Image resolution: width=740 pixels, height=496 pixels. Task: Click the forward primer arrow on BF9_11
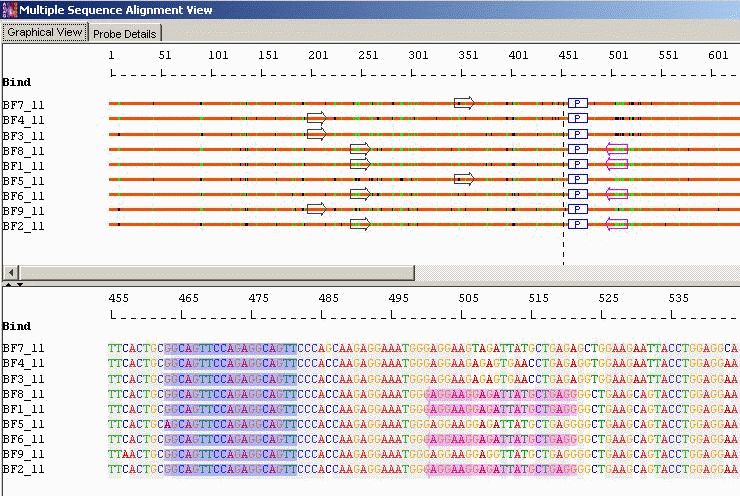316,209
